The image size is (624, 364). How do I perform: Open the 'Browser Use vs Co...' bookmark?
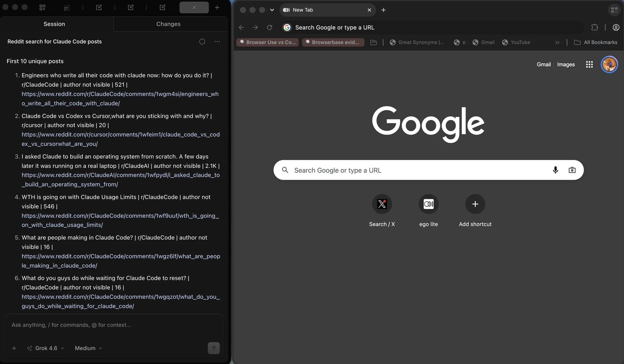tap(268, 42)
